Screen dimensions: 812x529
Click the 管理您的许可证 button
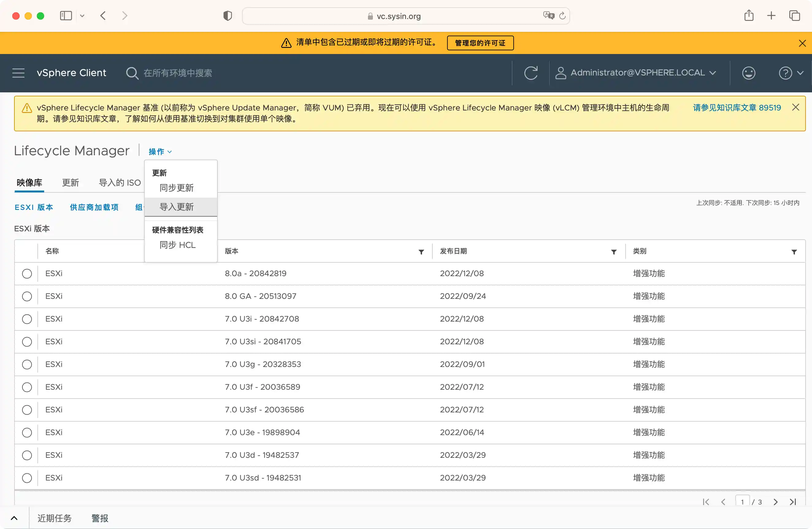[x=480, y=43]
